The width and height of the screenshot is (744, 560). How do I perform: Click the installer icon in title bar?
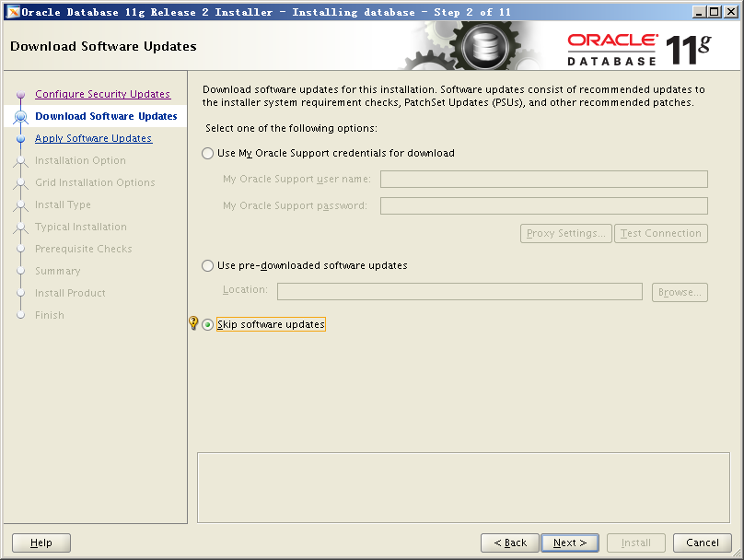click(13, 11)
